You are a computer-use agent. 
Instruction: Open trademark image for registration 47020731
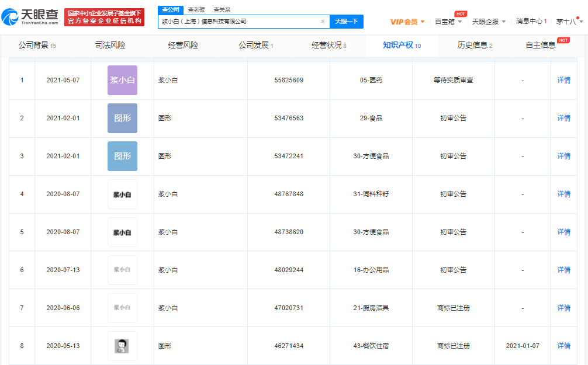point(122,308)
